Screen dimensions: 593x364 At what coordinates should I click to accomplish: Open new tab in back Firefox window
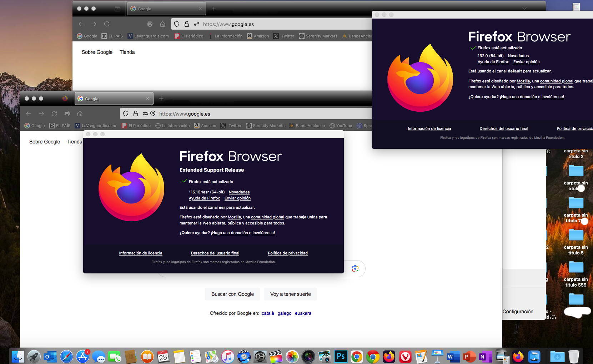click(213, 9)
